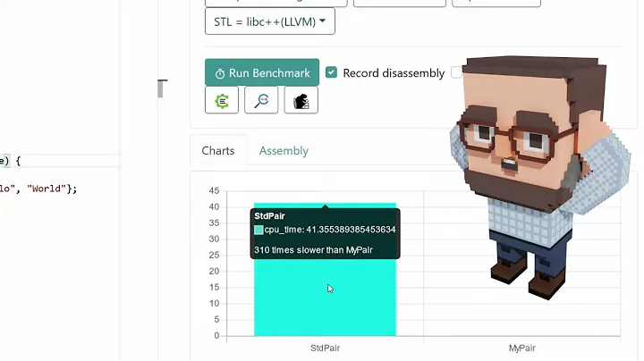This screenshot has width=644, height=361.
Task: Click the MyPair axis label
Action: (522, 348)
